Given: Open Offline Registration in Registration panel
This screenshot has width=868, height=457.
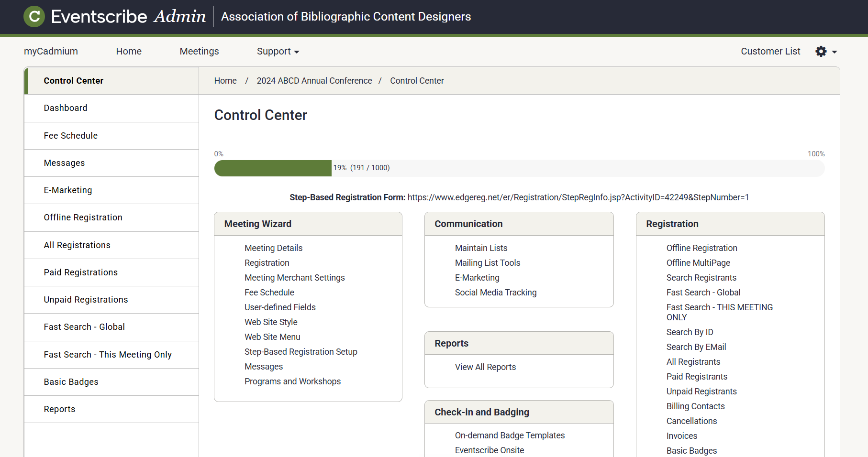Looking at the screenshot, I should click(702, 248).
